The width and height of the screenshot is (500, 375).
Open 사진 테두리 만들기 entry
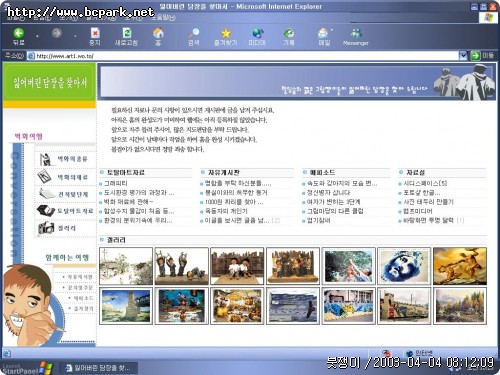point(428,202)
